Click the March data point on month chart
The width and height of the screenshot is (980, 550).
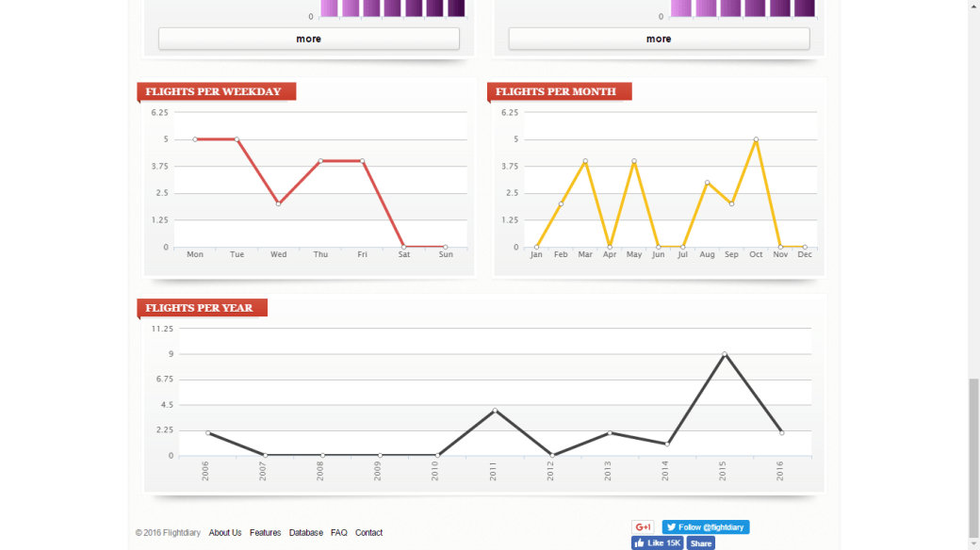coord(585,161)
